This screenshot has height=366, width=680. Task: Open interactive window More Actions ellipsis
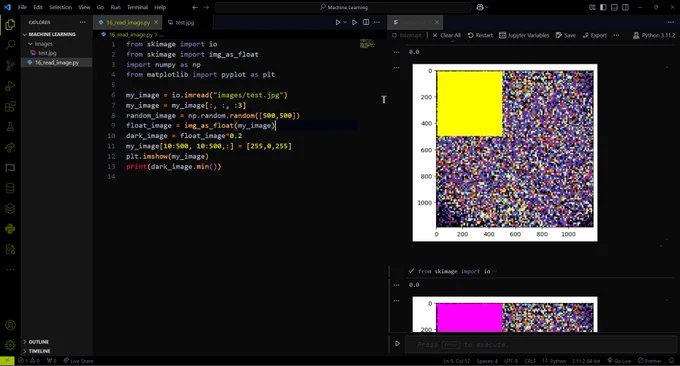coord(671,22)
